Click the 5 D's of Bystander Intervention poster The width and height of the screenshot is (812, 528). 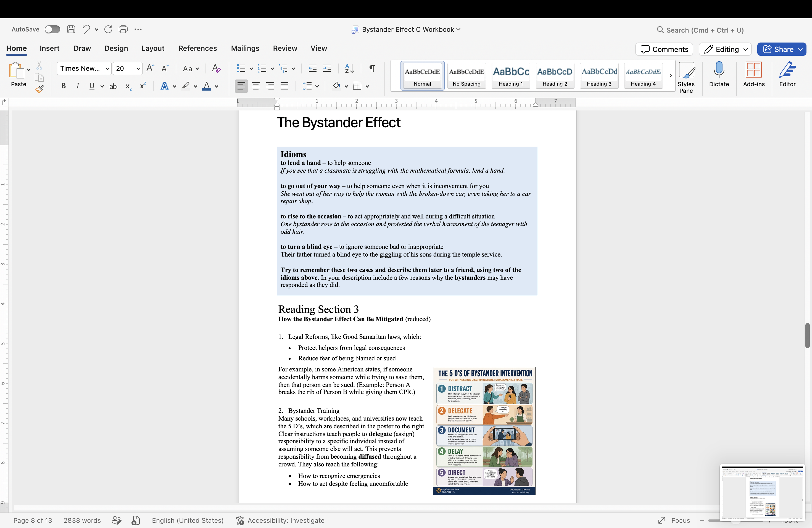tap(484, 431)
